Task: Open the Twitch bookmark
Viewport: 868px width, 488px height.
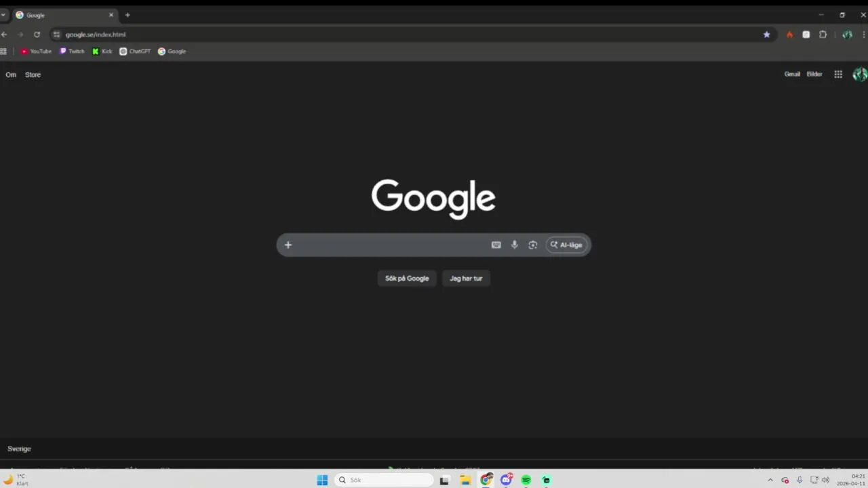Action: (x=72, y=51)
